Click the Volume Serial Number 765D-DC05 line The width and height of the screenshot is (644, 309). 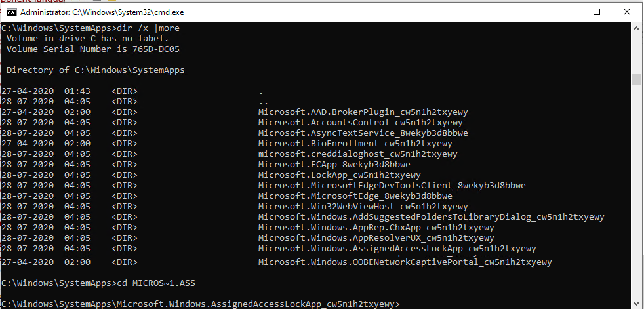click(93, 49)
